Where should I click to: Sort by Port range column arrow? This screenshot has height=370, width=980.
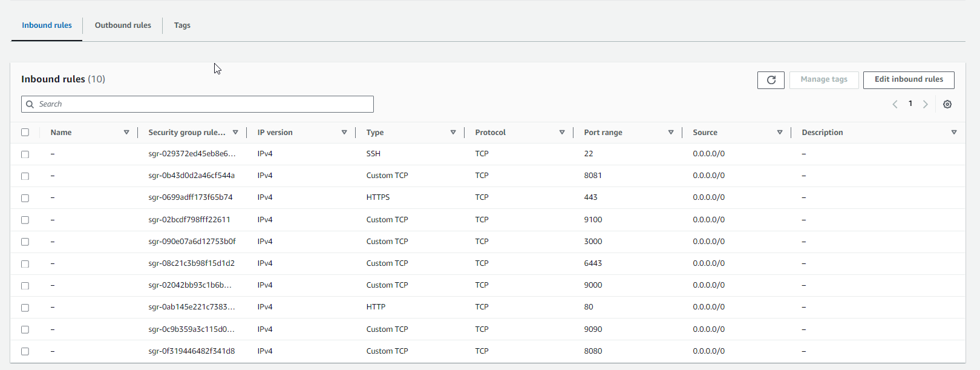click(x=670, y=132)
